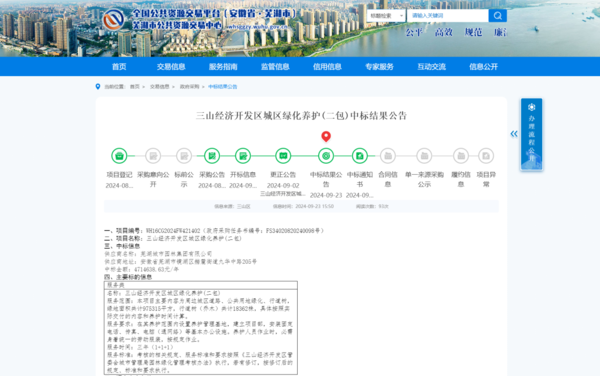Click the 政府采购 breadcrumb link
Image resolution: width=600 pixels, height=376 pixels.
tap(189, 87)
